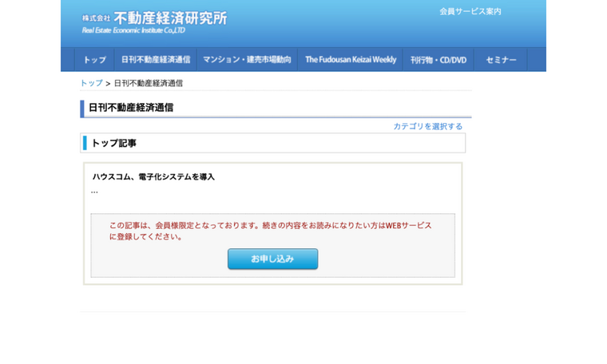
Task: Open the セミナー navigation item
Action: click(x=501, y=60)
